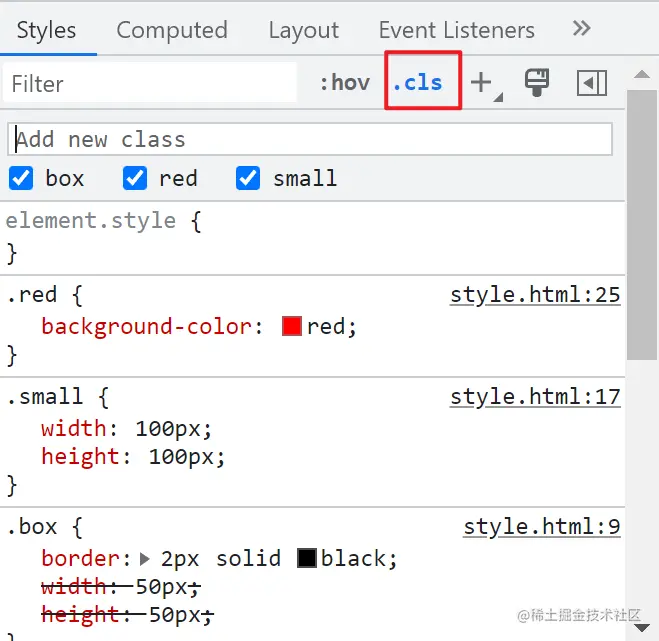Click the .red selector text
The width and height of the screenshot is (659, 641).
32,295
